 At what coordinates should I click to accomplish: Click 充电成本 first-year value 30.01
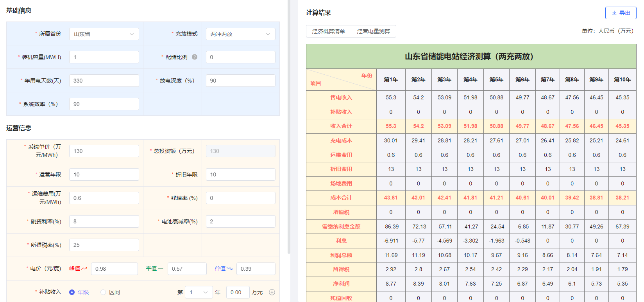391,140
